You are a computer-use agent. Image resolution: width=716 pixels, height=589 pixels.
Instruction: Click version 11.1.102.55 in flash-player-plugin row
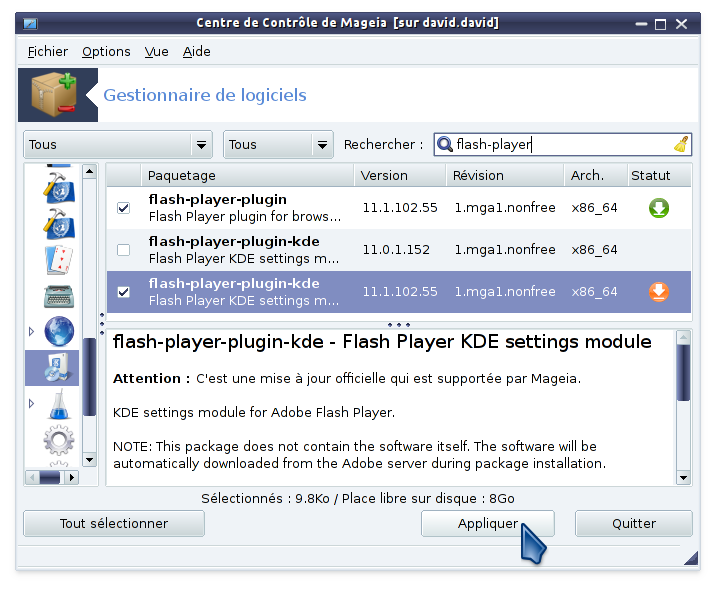point(400,208)
